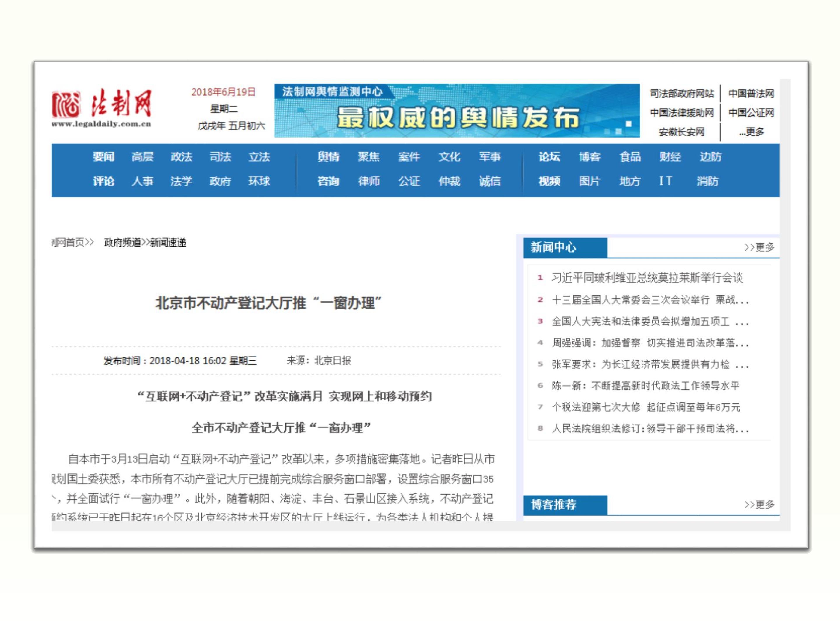Open headline 全国人大宪法和法律委员会拟增加五项工

650,322
